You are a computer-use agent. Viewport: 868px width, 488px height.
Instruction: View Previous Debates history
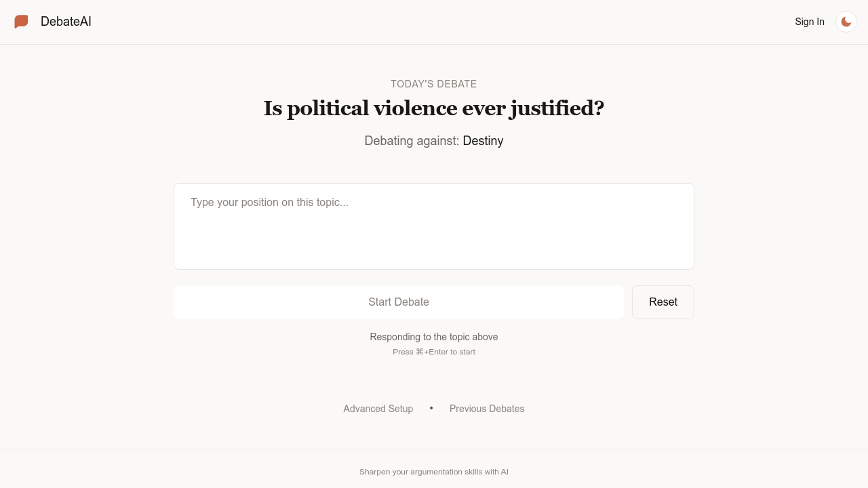(x=486, y=409)
